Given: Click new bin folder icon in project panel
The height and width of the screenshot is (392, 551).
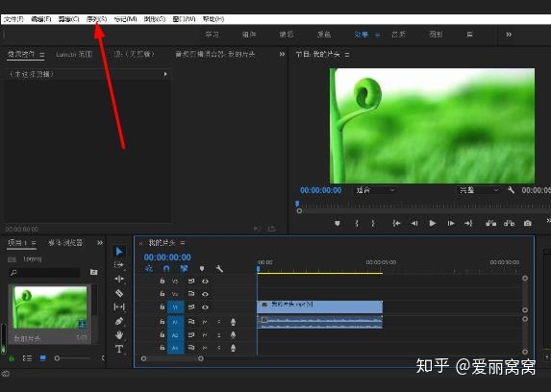Looking at the screenshot, I should coord(93,272).
